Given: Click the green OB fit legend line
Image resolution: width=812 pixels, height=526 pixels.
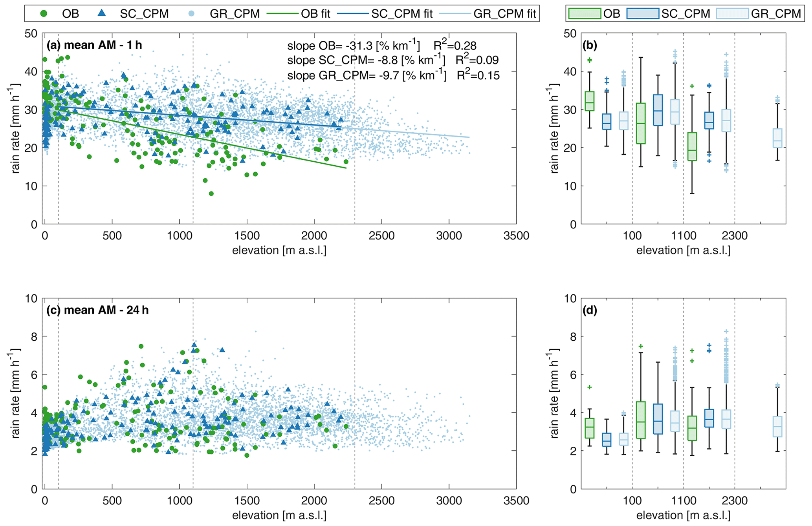Looking at the screenshot, I should click(282, 14).
